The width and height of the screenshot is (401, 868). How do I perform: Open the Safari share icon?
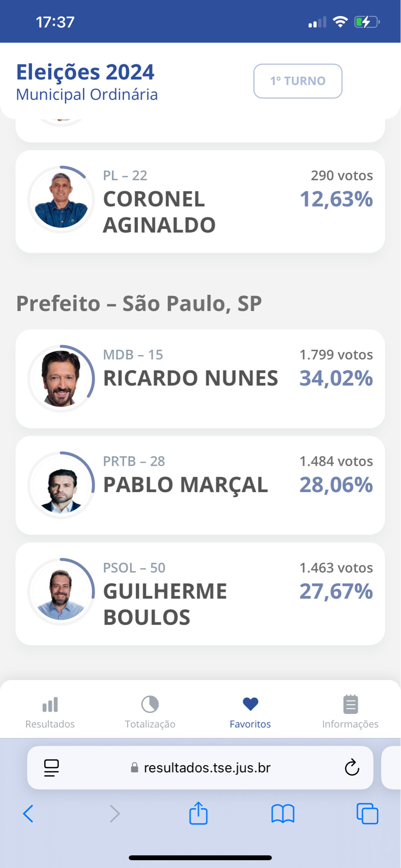[199, 813]
